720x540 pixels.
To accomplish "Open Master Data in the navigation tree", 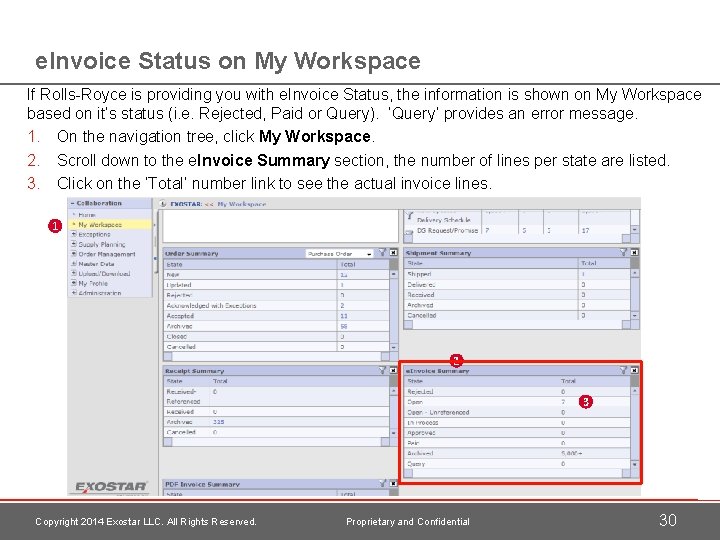I will 96,264.
